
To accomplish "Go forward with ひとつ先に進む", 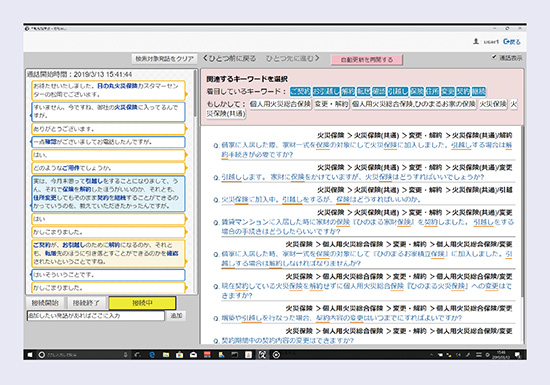I will (x=293, y=59).
